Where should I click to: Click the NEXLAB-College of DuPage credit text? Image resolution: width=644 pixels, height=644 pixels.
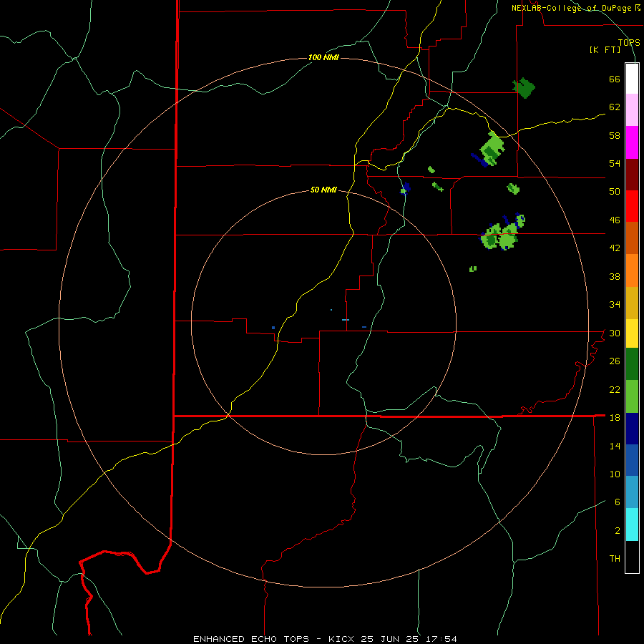coord(576,8)
